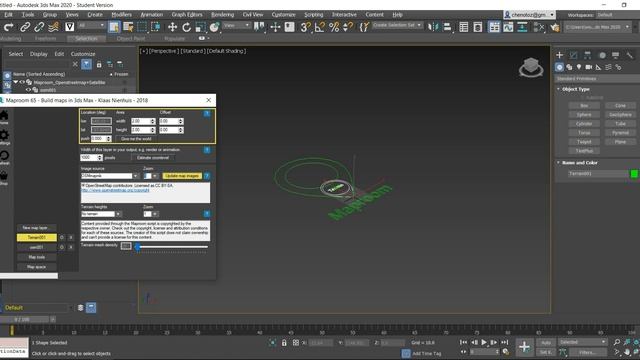
Task: Select the Cameras create category icon
Action: pos(589,67)
